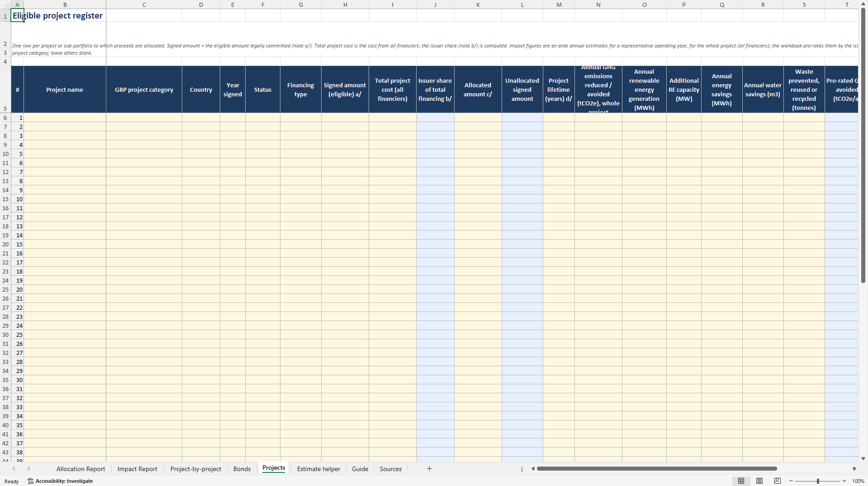Click the 100% zoom level

pos(858,481)
